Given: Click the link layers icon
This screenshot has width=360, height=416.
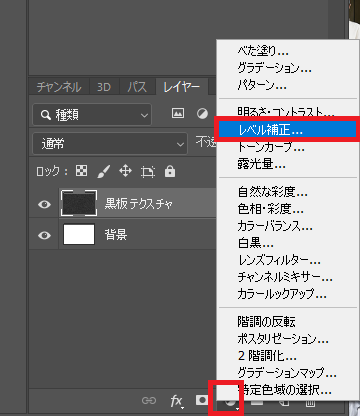Looking at the screenshot, I should pos(149,400).
